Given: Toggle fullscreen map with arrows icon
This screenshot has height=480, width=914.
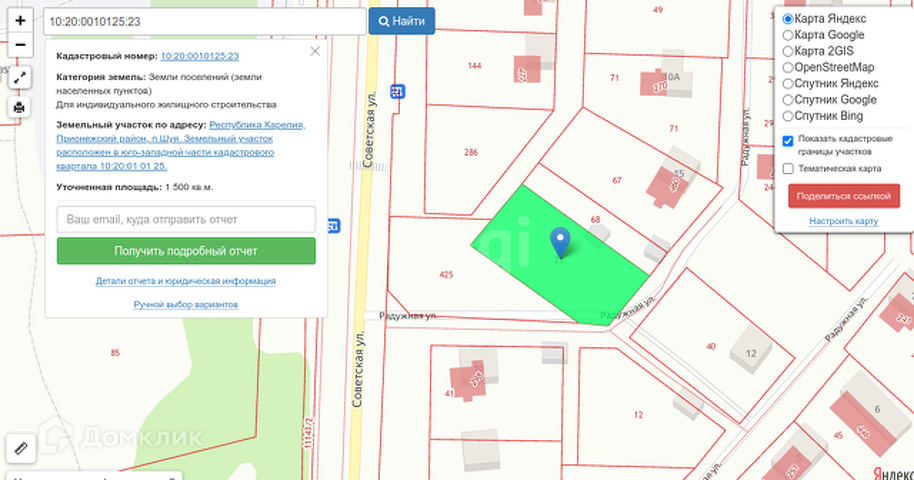Looking at the screenshot, I should 19,78.
